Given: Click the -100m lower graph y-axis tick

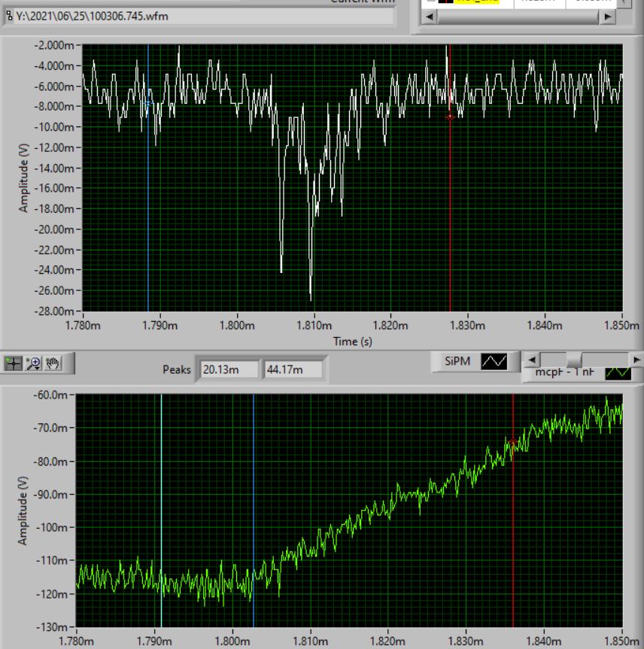Looking at the screenshot, I should pyautogui.click(x=51, y=527).
